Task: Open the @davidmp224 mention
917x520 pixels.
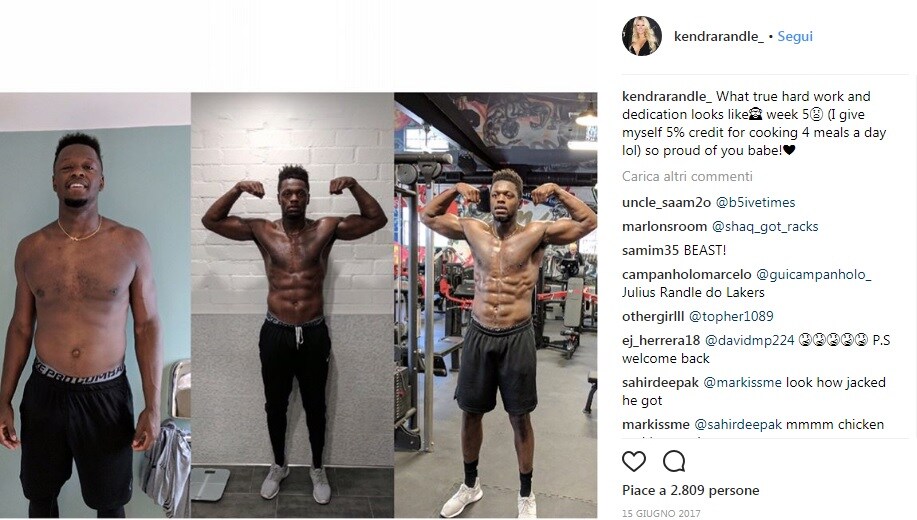Action: click(x=750, y=340)
